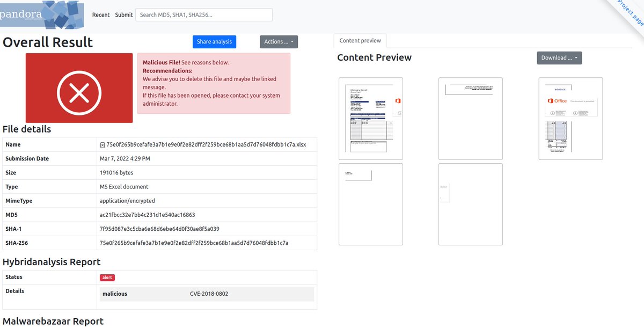The height and width of the screenshot is (328, 644).
Task: Click the small file icon before the filename
Action: click(102, 145)
